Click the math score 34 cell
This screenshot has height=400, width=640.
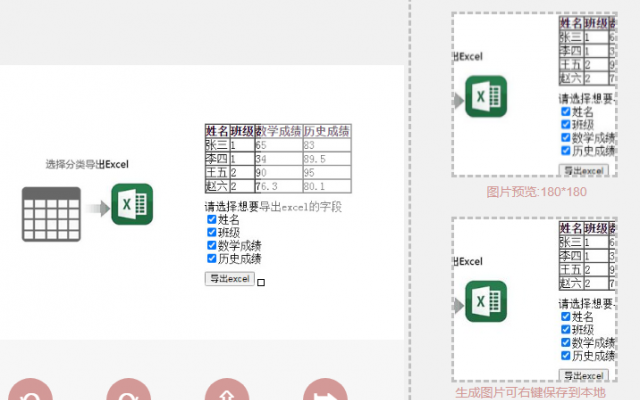[x=279, y=159]
